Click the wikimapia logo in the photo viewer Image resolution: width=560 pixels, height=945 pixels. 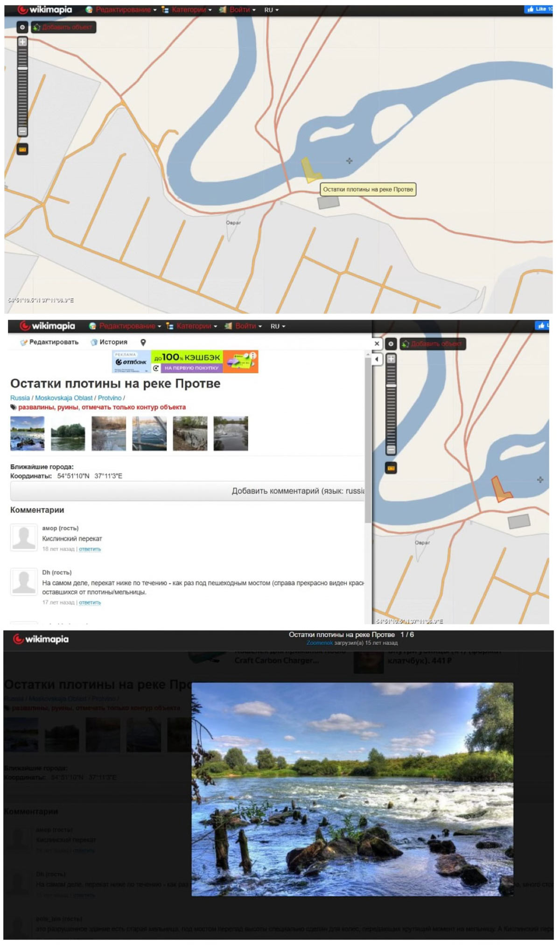(x=41, y=639)
